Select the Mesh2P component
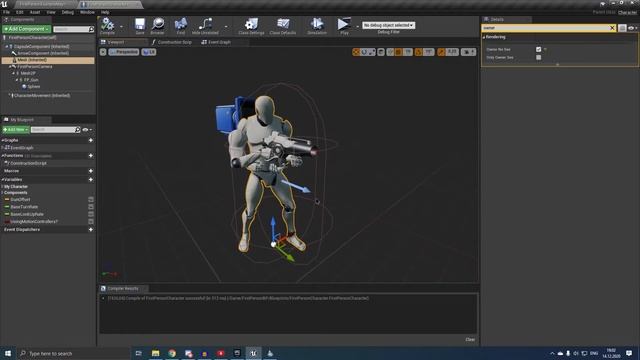640x360 pixels. click(x=28, y=73)
